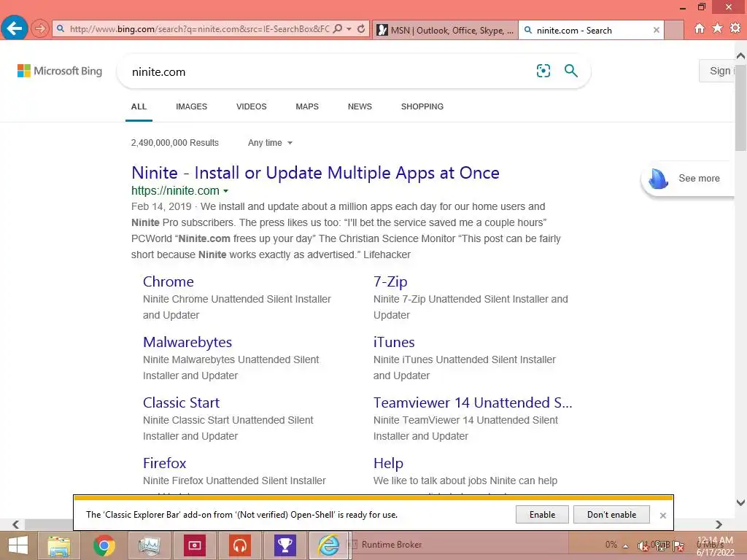Open the iTunes sitelink
Viewport: 747px width, 560px height.
(394, 342)
